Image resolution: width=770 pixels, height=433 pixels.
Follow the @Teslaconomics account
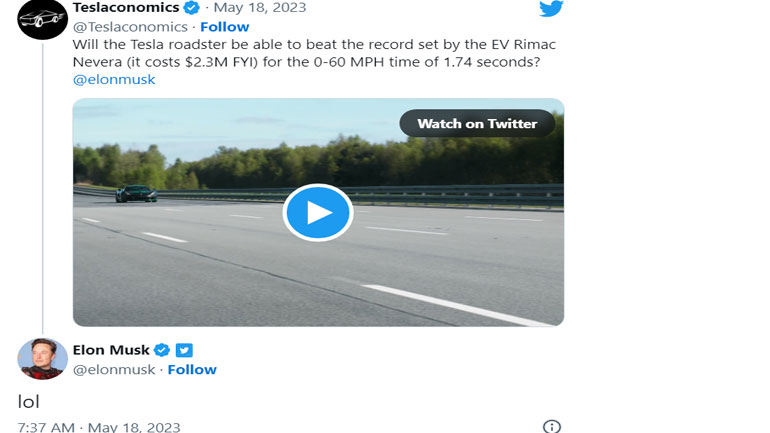pyautogui.click(x=225, y=27)
